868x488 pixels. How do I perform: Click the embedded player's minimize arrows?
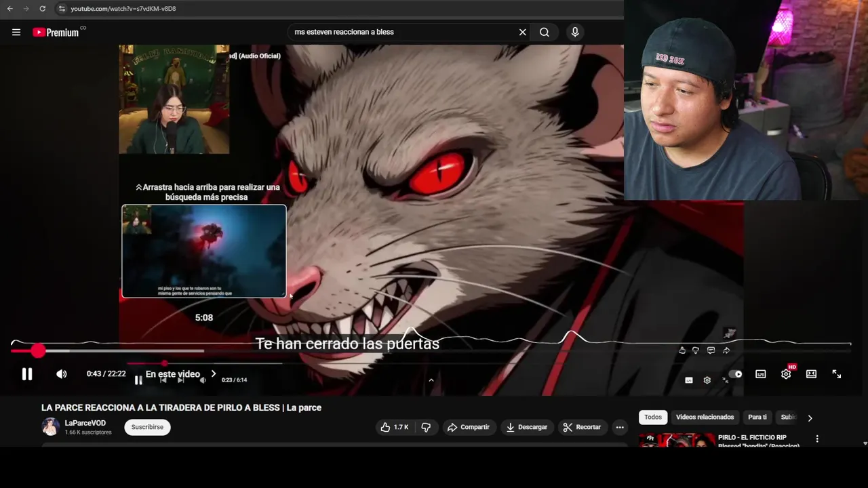[x=725, y=380]
